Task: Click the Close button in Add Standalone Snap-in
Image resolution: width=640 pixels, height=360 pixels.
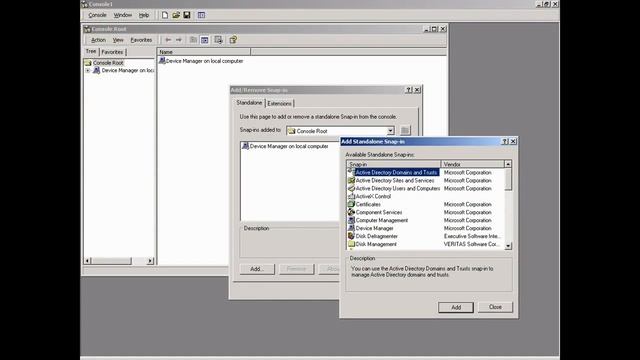Action: click(495, 307)
